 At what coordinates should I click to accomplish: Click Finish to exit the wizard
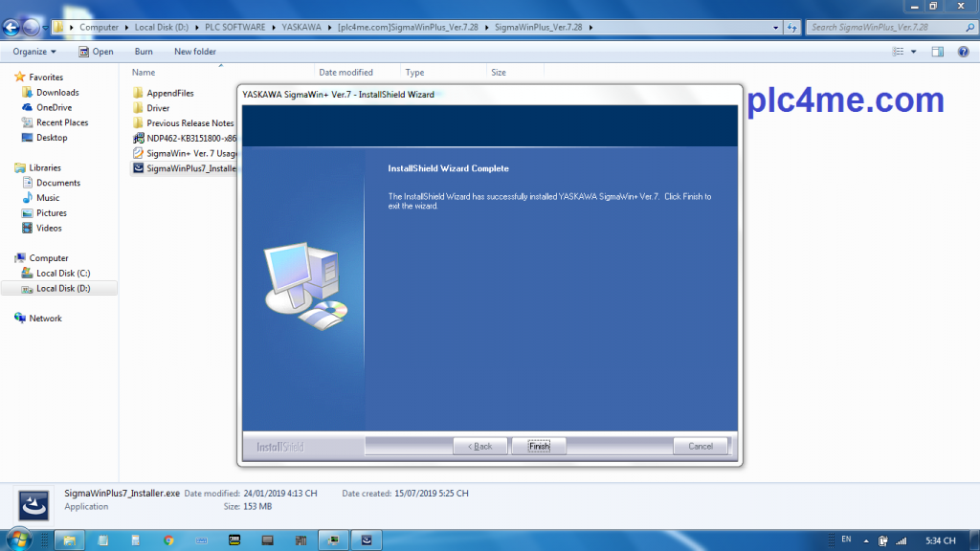click(539, 446)
